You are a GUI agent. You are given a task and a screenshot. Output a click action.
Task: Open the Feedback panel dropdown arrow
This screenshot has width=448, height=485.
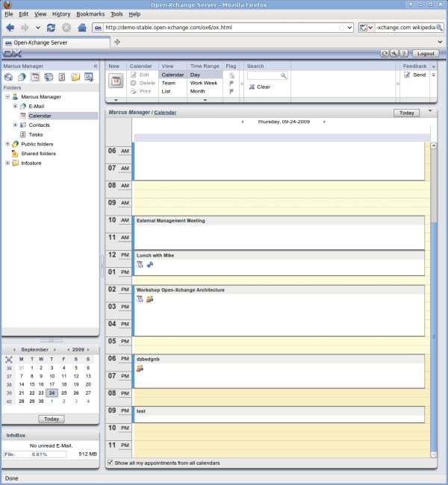(x=434, y=66)
